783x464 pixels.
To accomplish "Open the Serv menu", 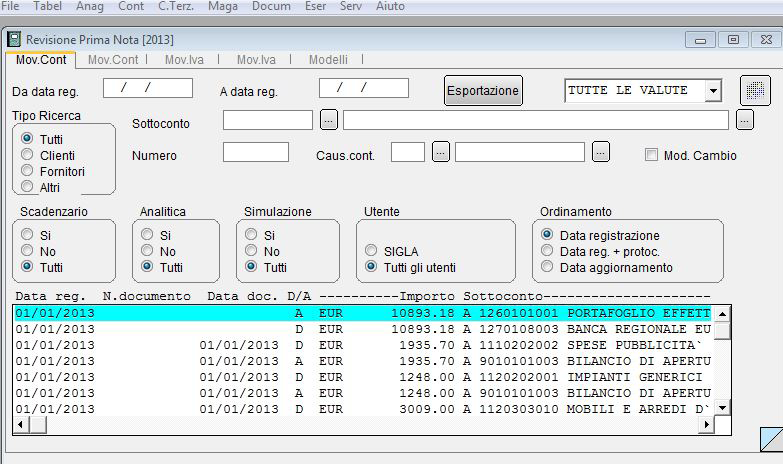I will point(351,6).
